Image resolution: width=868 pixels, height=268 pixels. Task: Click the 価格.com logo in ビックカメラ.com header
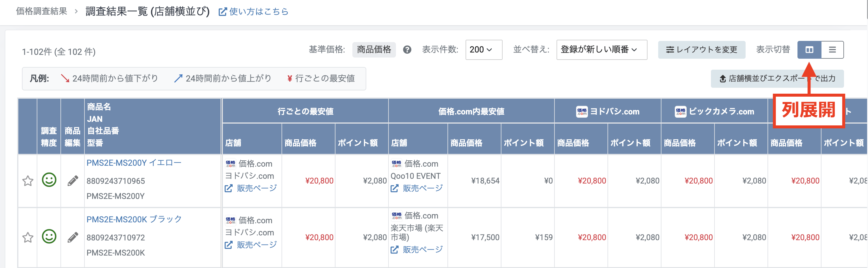coord(681,111)
